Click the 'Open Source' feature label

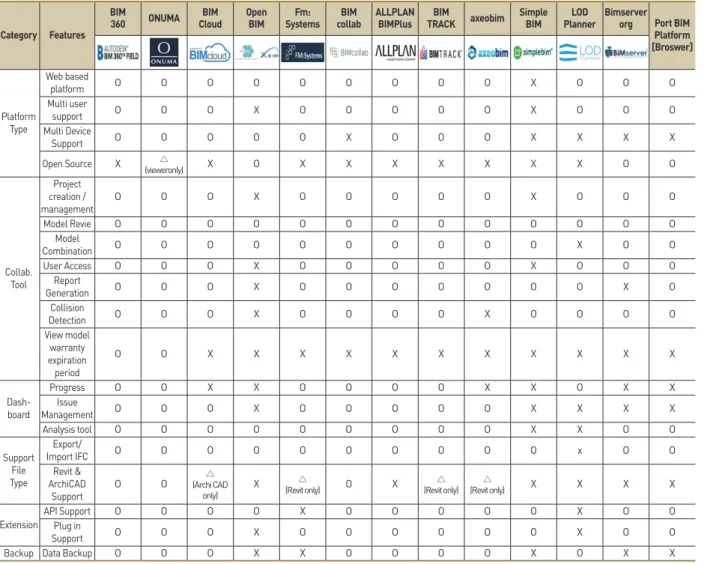[x=67, y=164]
